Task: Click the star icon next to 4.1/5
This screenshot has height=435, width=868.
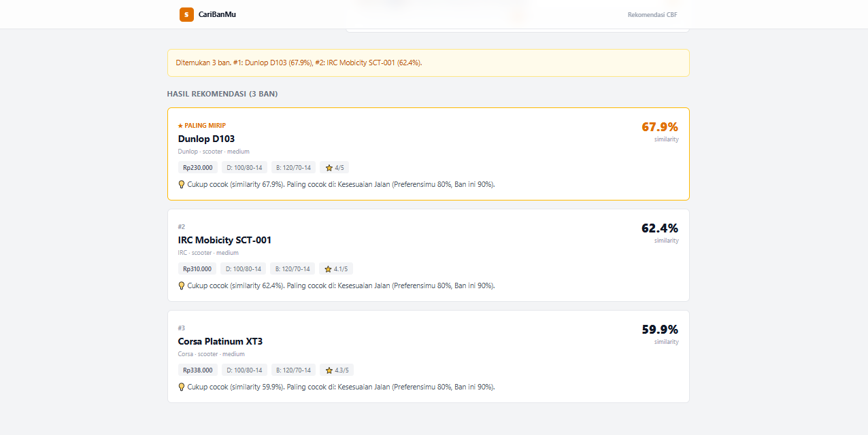Action: pos(329,269)
